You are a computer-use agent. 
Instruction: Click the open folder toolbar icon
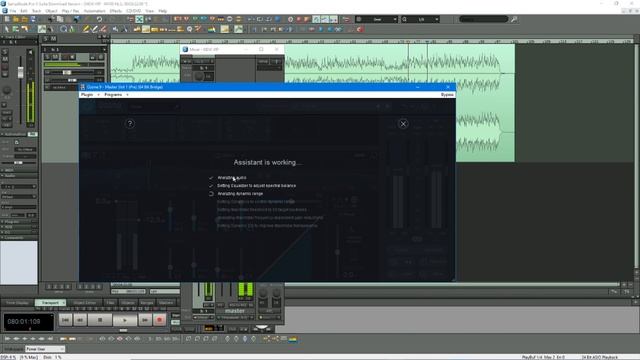(x=16, y=19)
